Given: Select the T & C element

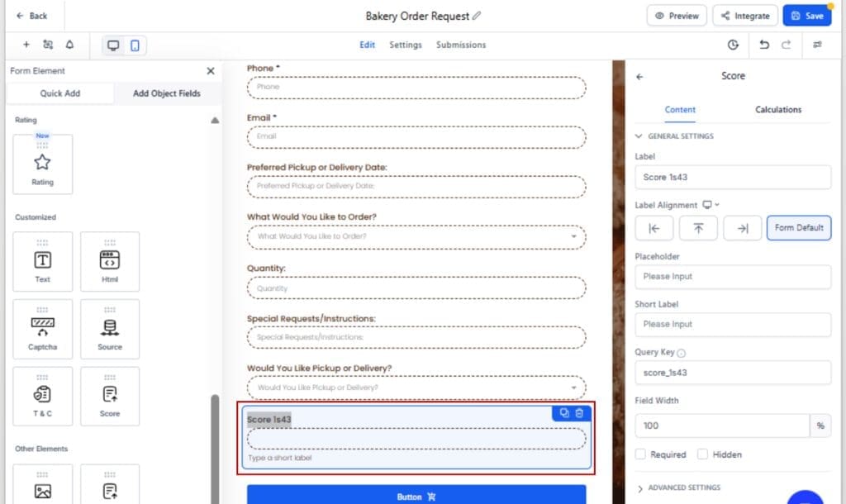Looking at the screenshot, I should point(42,396).
